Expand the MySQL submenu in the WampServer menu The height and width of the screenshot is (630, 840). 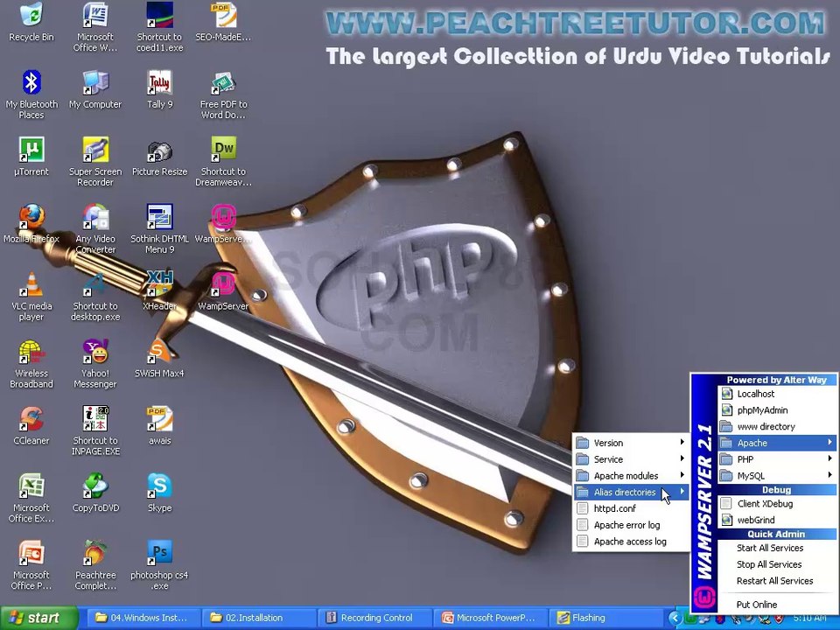[x=777, y=476]
